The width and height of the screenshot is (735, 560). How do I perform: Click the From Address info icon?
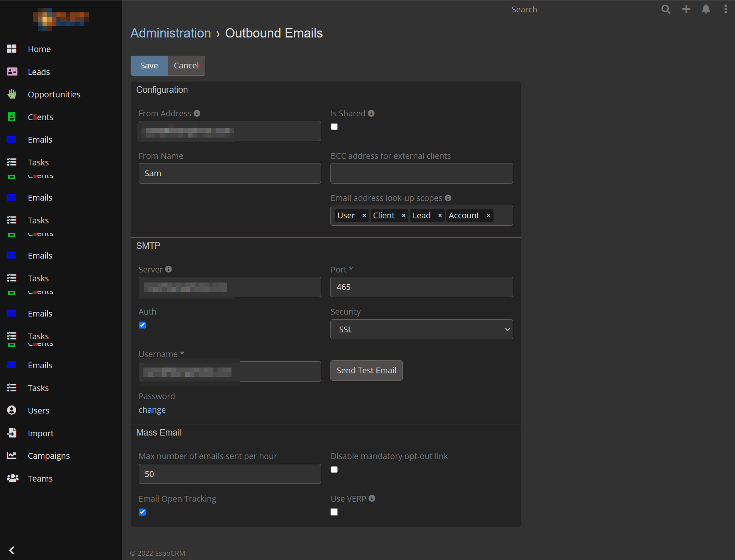(x=197, y=113)
